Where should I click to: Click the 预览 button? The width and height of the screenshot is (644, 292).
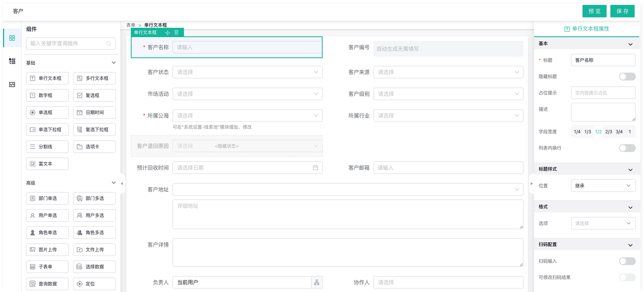click(594, 11)
